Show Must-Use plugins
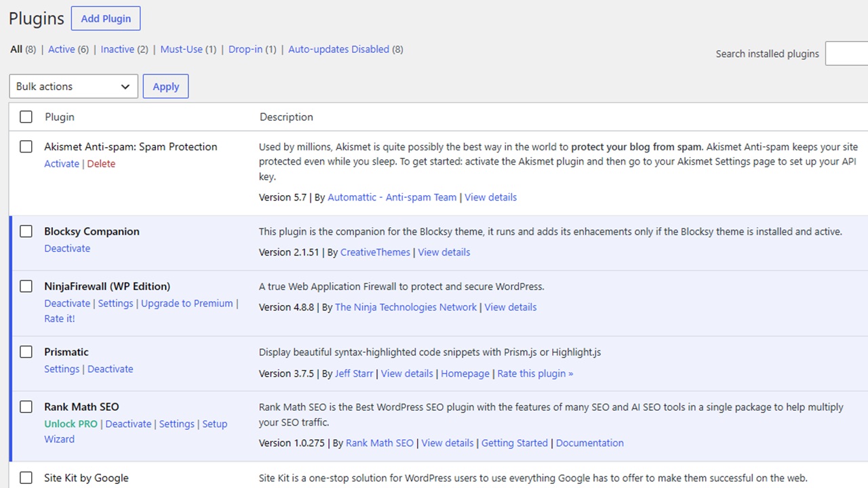Screen dimensions: 868x488 (x=182, y=49)
